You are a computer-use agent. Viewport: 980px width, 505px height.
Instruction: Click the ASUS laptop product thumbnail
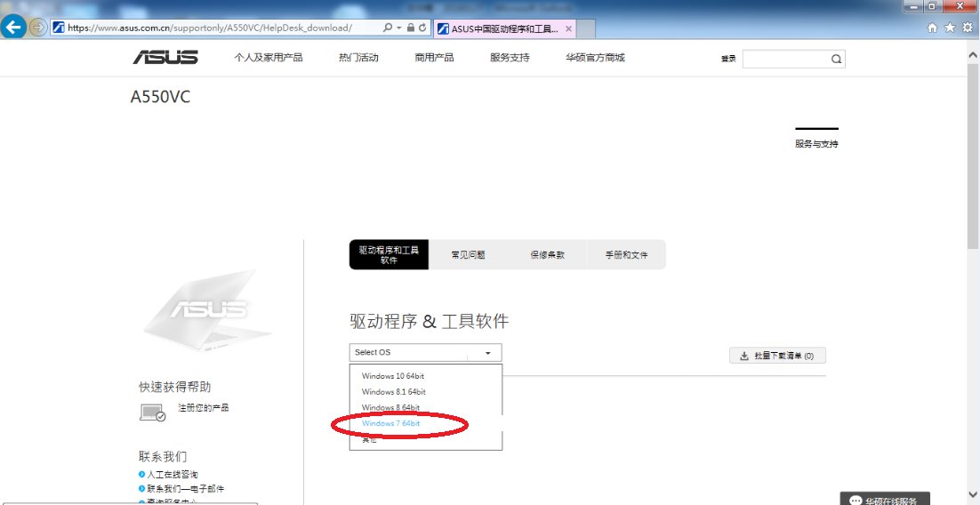(208, 309)
